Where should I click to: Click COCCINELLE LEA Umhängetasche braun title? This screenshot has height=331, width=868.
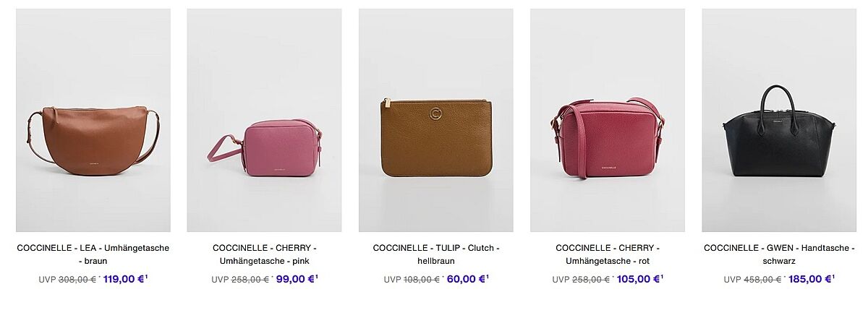(x=93, y=254)
